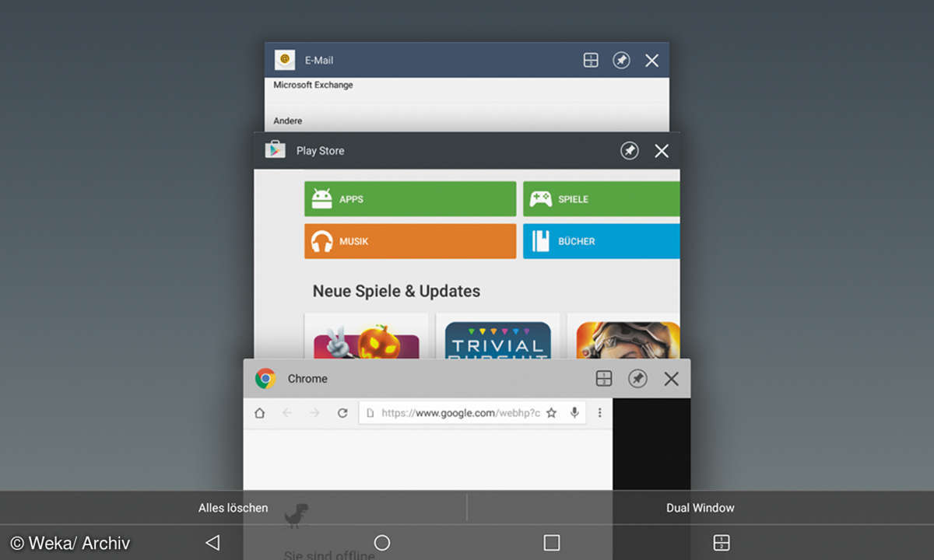This screenshot has height=560, width=934.
Task: Open the SPIELE category in Play Store
Action: [x=601, y=199]
